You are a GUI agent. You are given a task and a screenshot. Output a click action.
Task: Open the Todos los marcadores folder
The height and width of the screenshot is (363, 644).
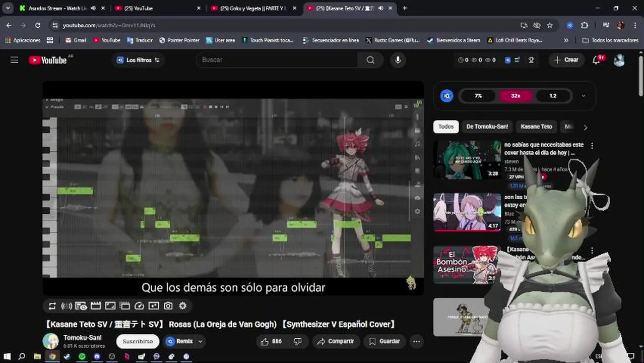(610, 40)
